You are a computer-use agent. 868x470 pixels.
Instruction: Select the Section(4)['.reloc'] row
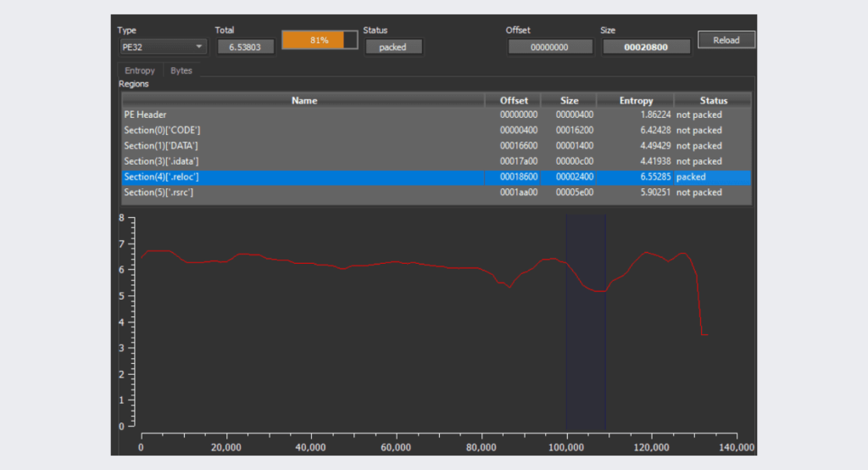pyautogui.click(x=437, y=176)
